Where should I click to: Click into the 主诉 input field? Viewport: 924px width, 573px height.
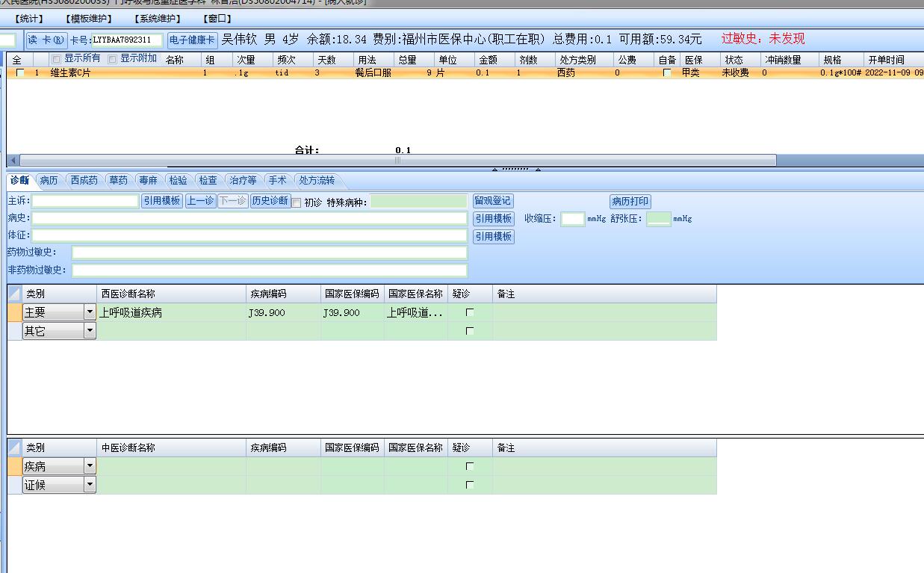[x=85, y=201]
